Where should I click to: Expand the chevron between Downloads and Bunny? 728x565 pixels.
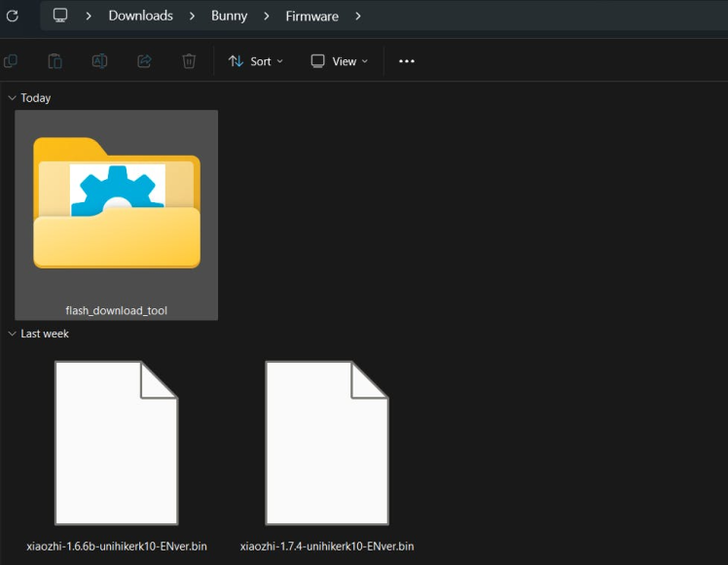(x=193, y=16)
